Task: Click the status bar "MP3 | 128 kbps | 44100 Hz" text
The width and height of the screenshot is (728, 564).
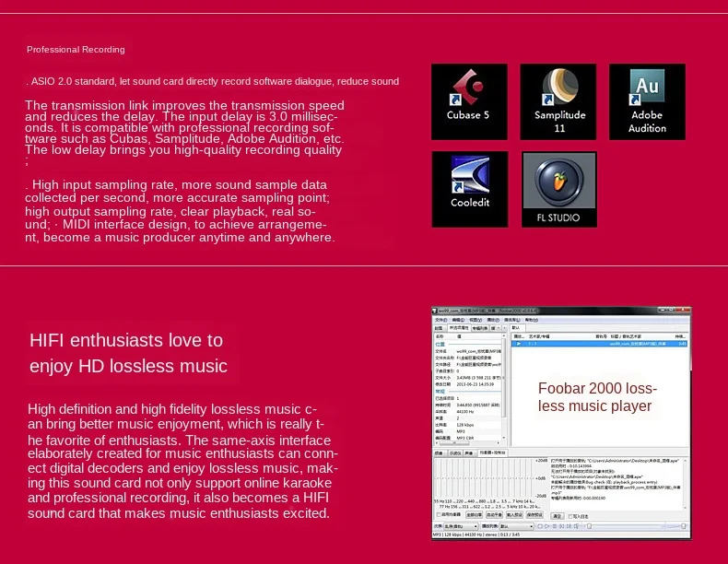Action: (459, 535)
